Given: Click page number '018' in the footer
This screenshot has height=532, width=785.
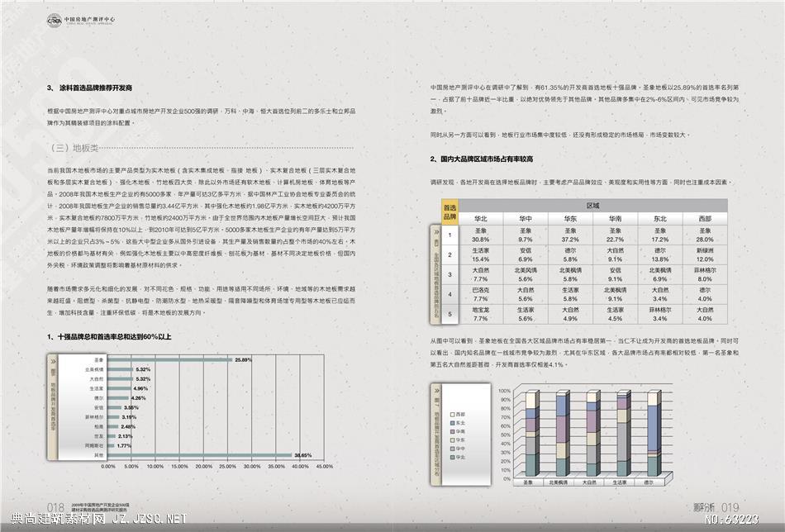Looking at the screenshot, I should point(55,508).
